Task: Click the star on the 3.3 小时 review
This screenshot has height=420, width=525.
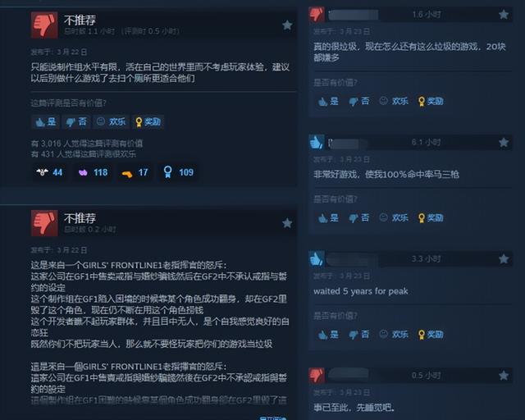Action: click(504, 259)
